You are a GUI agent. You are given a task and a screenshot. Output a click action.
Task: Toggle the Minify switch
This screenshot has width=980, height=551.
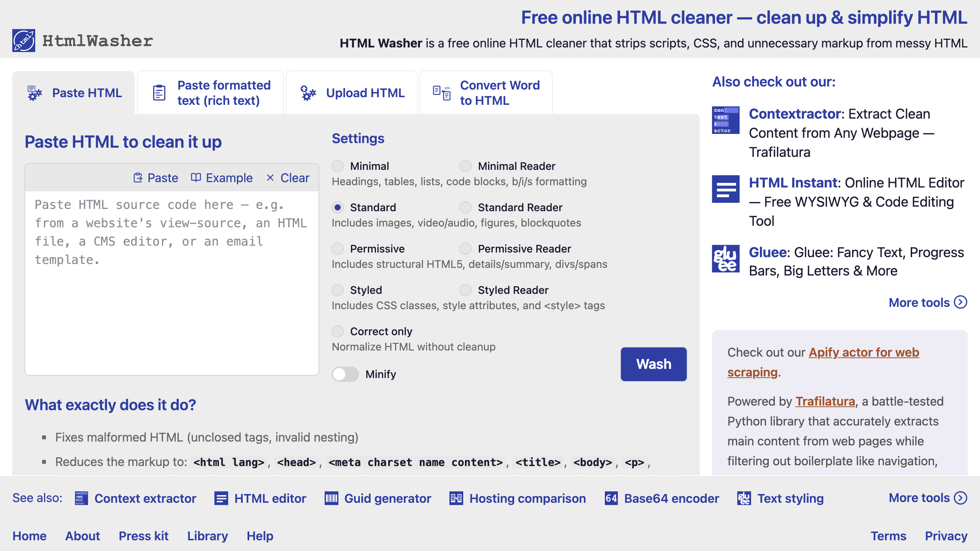345,374
